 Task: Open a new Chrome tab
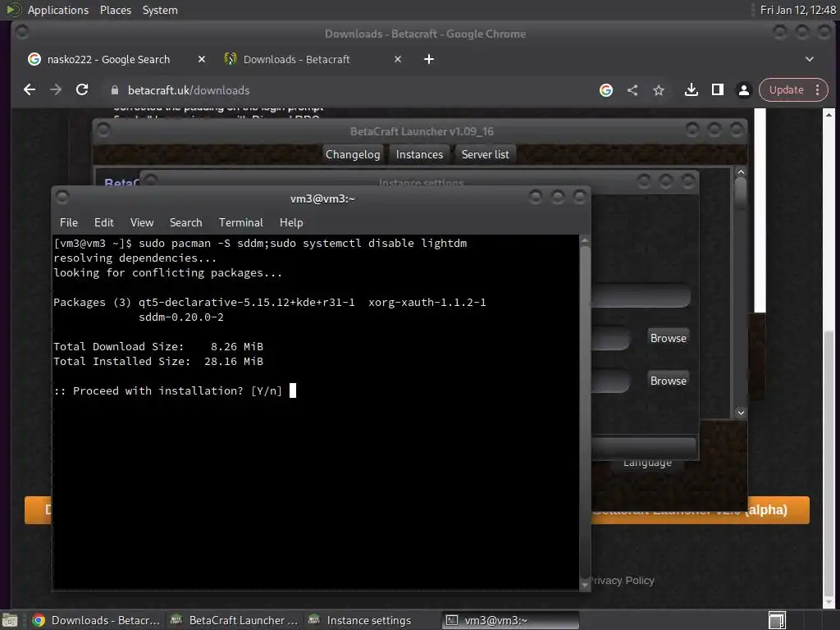[429, 59]
